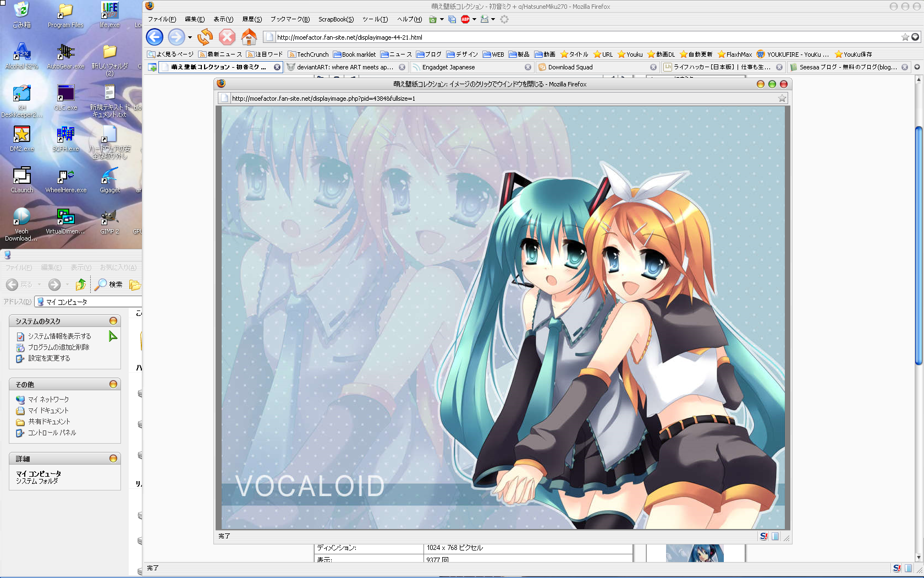
Task: Select the DM2.exe star icon on desktop
Action: tap(21, 139)
